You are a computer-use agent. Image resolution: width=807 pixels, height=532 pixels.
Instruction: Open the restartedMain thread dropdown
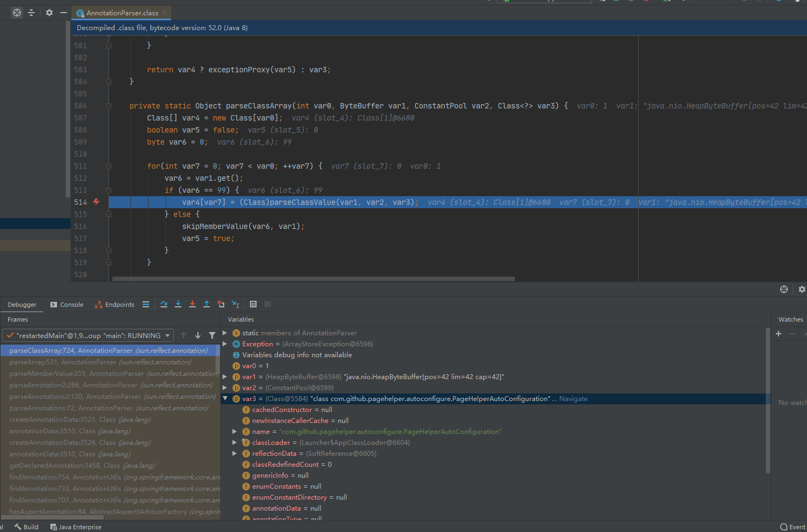pyautogui.click(x=88, y=335)
